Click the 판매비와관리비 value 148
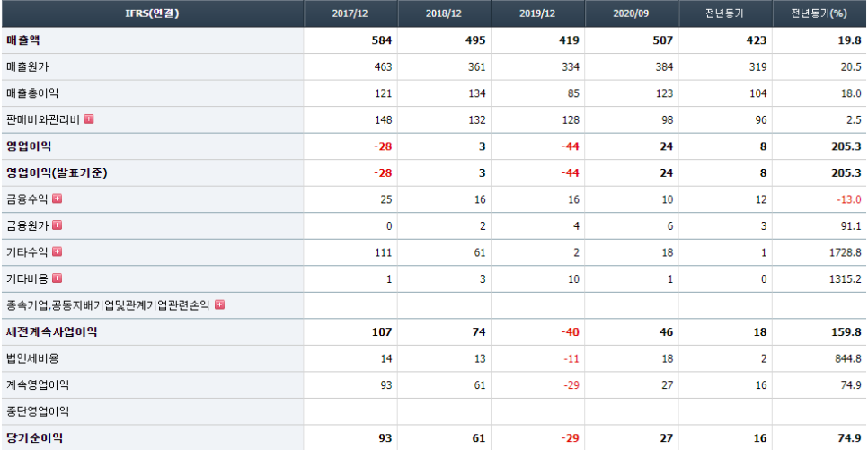The height and width of the screenshot is (450, 868). pos(383,120)
